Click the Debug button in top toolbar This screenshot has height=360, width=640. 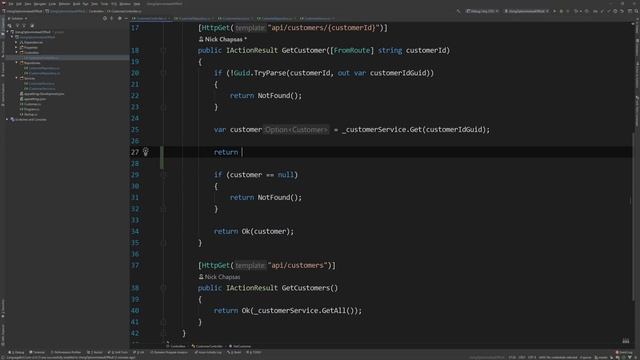(x=561, y=11)
